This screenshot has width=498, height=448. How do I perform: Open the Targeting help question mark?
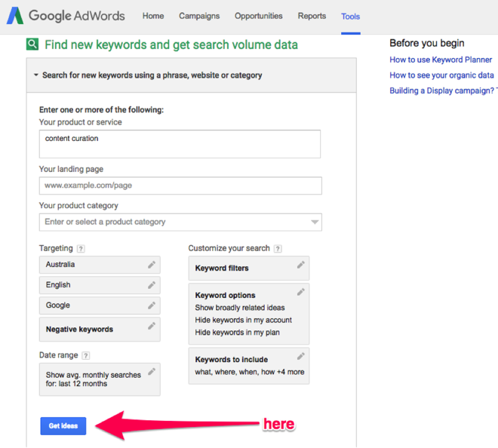(81, 249)
